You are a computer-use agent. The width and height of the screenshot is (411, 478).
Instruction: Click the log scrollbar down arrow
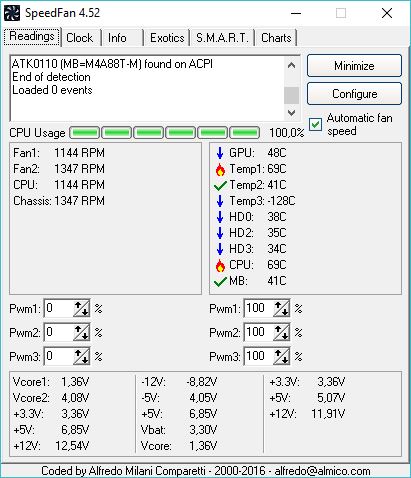pyautogui.click(x=291, y=113)
